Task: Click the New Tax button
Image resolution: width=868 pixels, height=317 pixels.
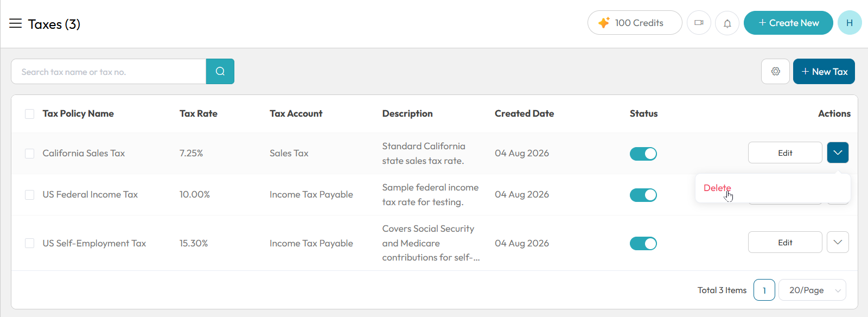Action: click(x=824, y=71)
